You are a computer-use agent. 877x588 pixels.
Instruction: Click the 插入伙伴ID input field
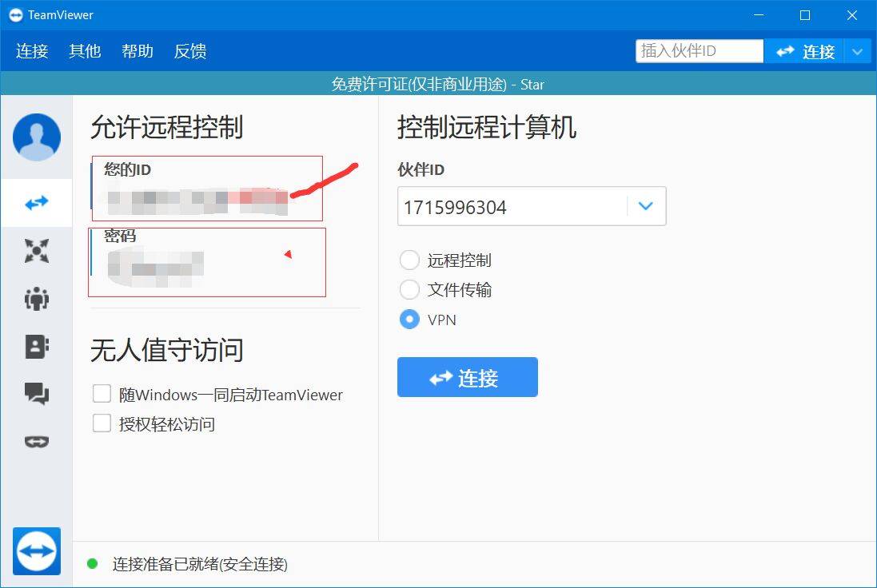click(x=700, y=51)
